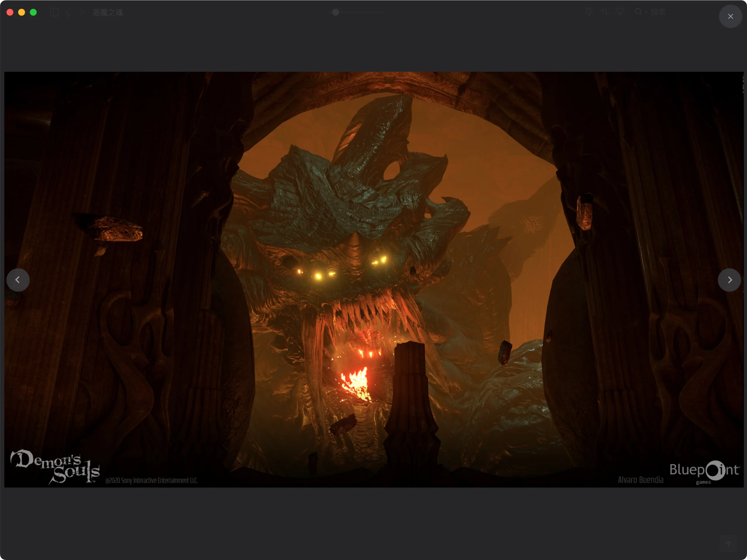Open the filter funnel icon

[x=619, y=12]
